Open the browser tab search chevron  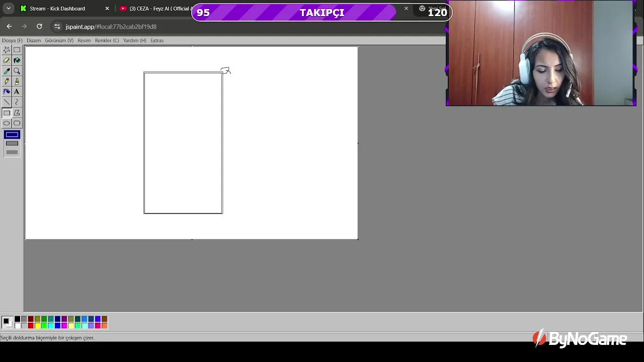click(x=9, y=9)
